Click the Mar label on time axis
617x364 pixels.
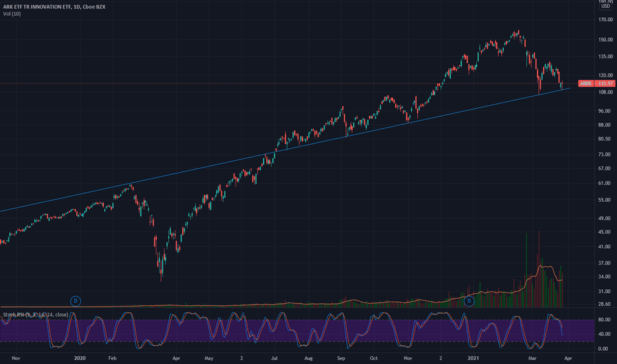click(x=532, y=358)
